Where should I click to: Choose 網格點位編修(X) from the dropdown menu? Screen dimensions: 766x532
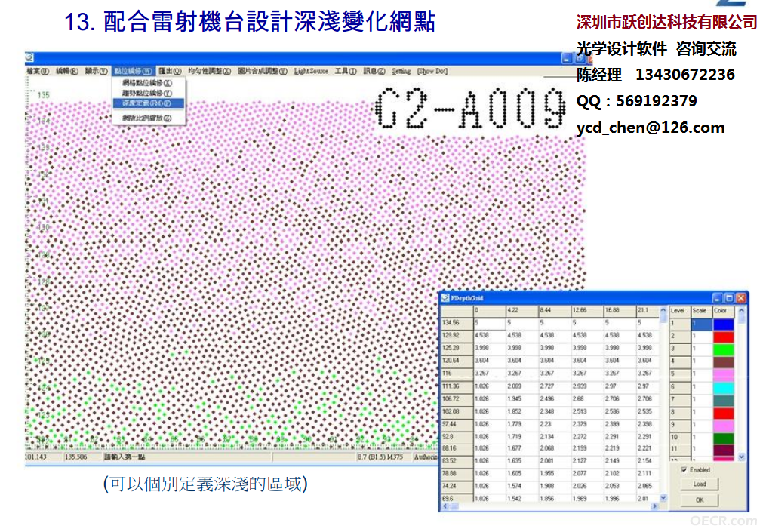point(149,83)
